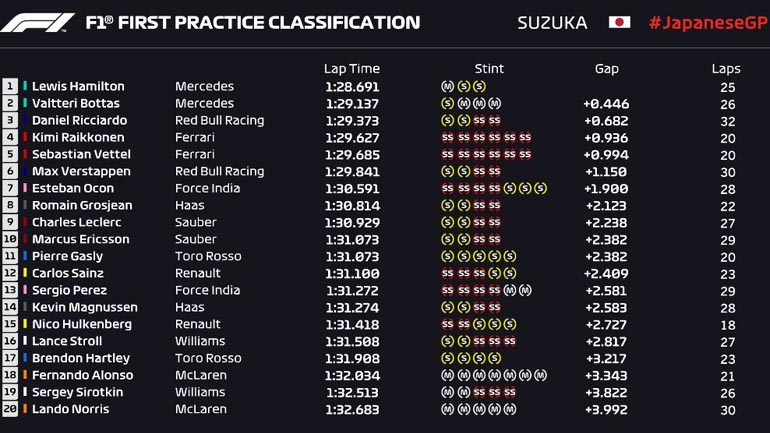The height and width of the screenshot is (433, 770).
Task: Click the Japanese flag icon
Action: (619, 22)
